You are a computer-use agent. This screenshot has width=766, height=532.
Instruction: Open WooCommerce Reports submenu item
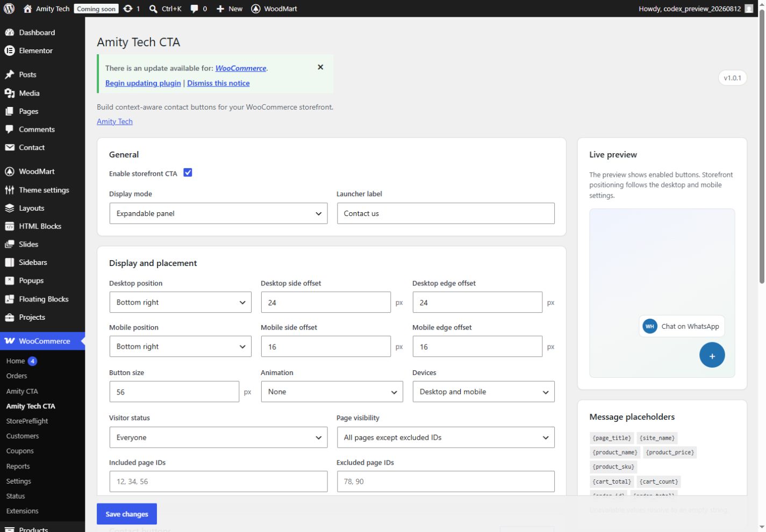click(18, 466)
